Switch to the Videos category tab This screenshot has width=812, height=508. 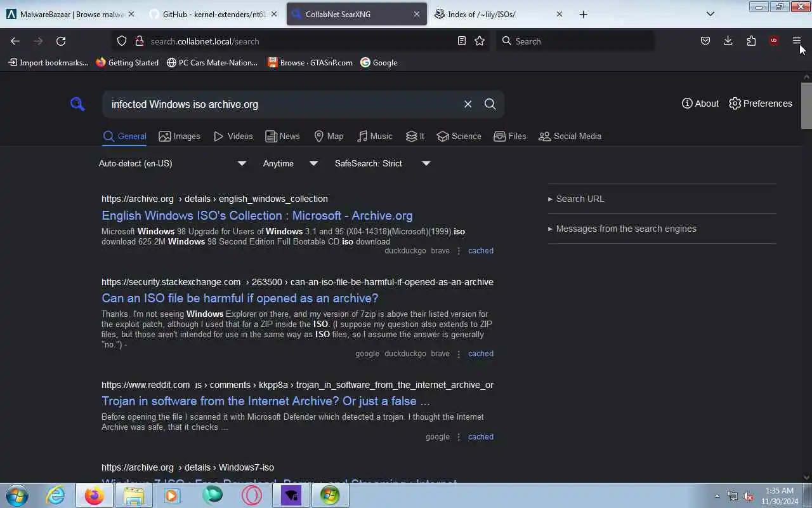(x=233, y=136)
